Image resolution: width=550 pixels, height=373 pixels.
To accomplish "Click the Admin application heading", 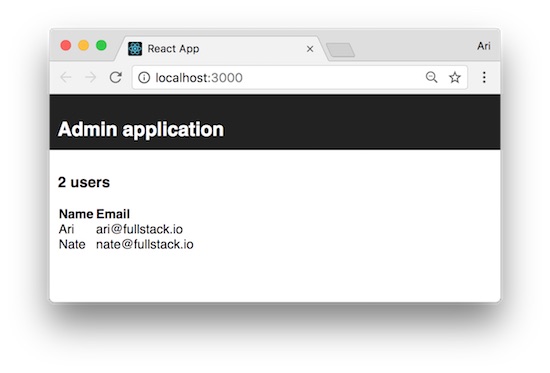I will (x=141, y=129).
